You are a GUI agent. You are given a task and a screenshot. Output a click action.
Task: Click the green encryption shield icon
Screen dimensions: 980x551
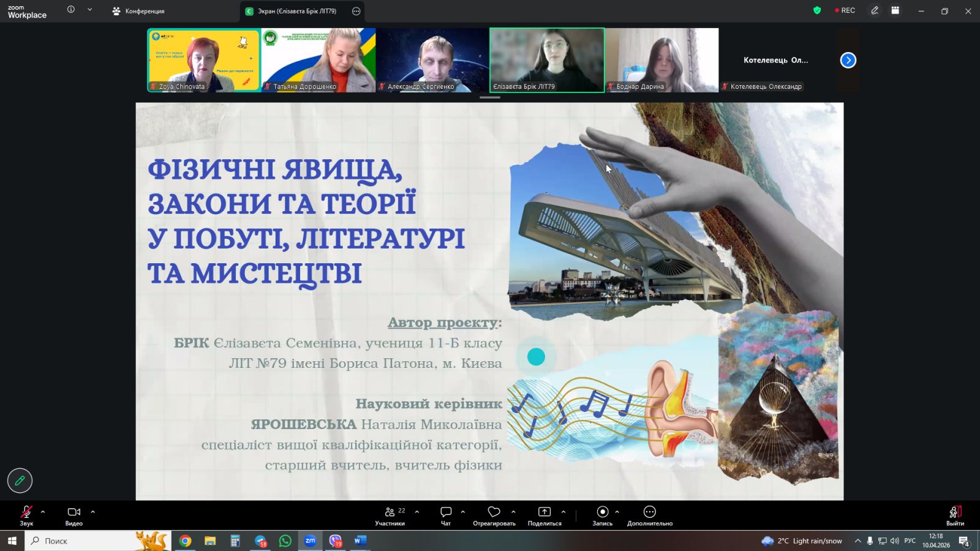click(816, 10)
